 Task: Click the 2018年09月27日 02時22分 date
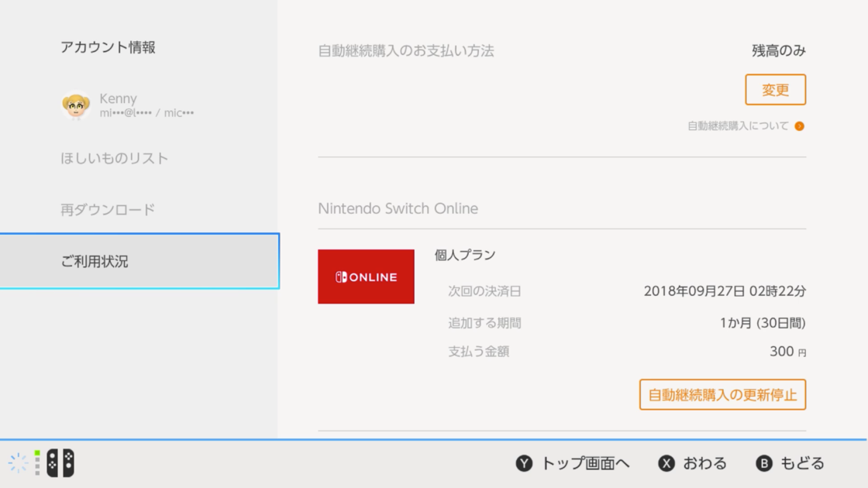pos(725,291)
